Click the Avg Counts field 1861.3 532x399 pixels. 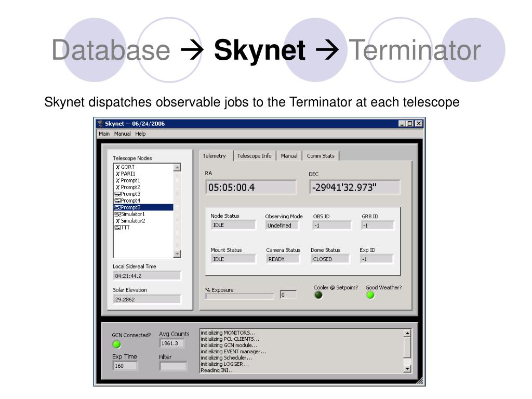point(171,343)
